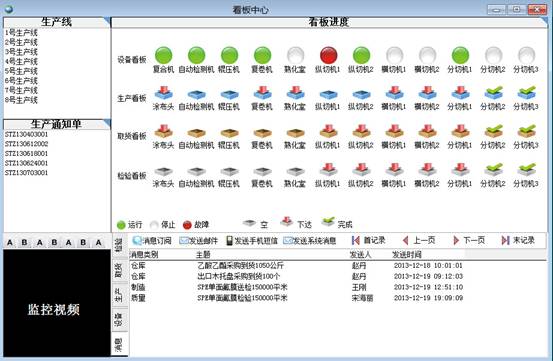Collapse the 生产通知单 panel corner arrow
This screenshot has height=361, width=553.
coord(107,123)
